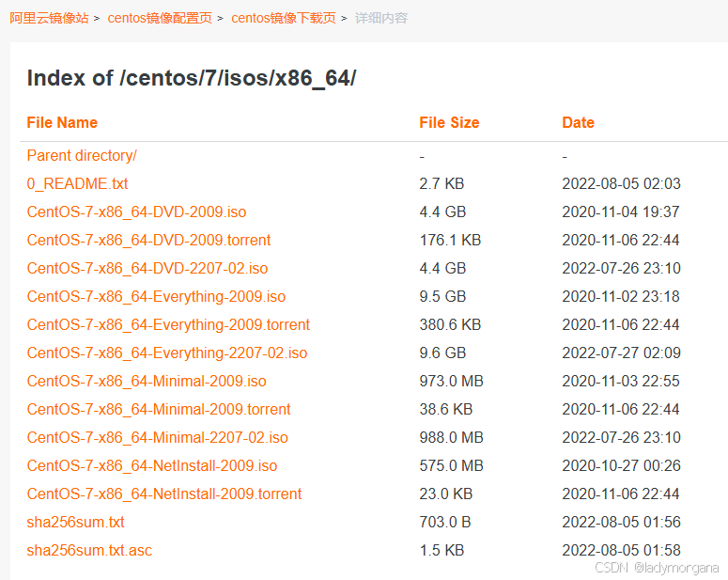Click the Date column header

pos(579,123)
